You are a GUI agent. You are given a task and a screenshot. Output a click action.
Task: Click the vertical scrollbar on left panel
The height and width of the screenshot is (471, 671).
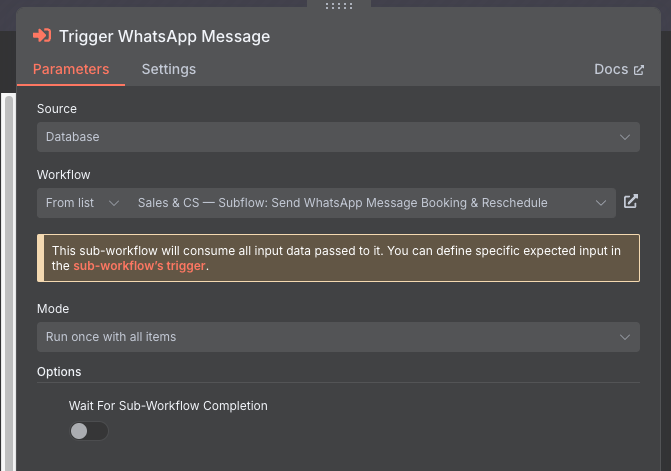pos(9,282)
